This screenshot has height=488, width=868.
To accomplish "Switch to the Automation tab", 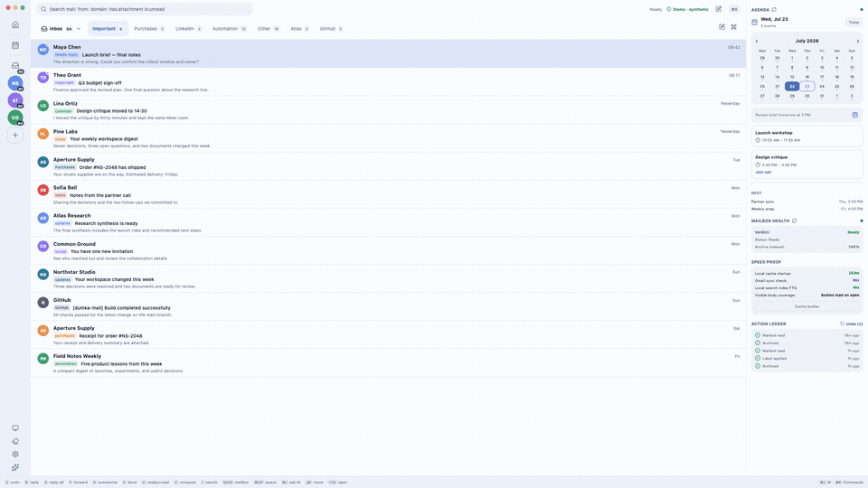I will click(x=229, y=29).
